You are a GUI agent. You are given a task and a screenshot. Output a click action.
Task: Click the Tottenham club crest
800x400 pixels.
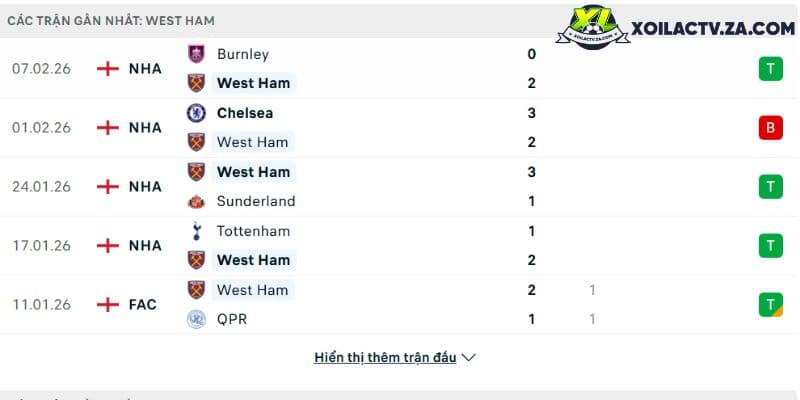(x=196, y=231)
